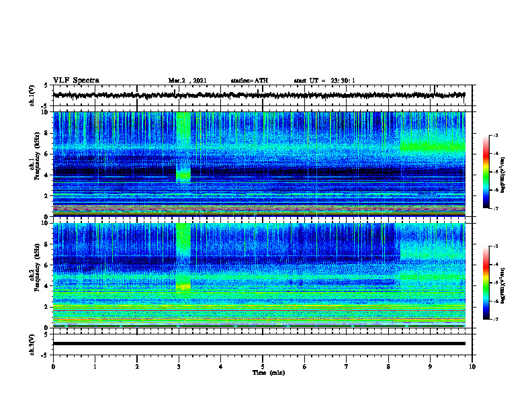Click the green 6-7 kHz emission band in the ch.1 spectrogram
The image size is (532, 411).
(433, 147)
